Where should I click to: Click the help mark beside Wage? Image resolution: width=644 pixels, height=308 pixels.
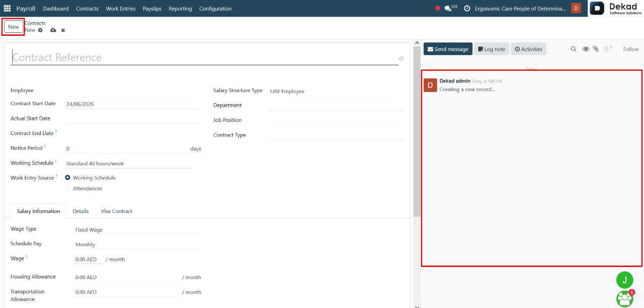pos(26,257)
